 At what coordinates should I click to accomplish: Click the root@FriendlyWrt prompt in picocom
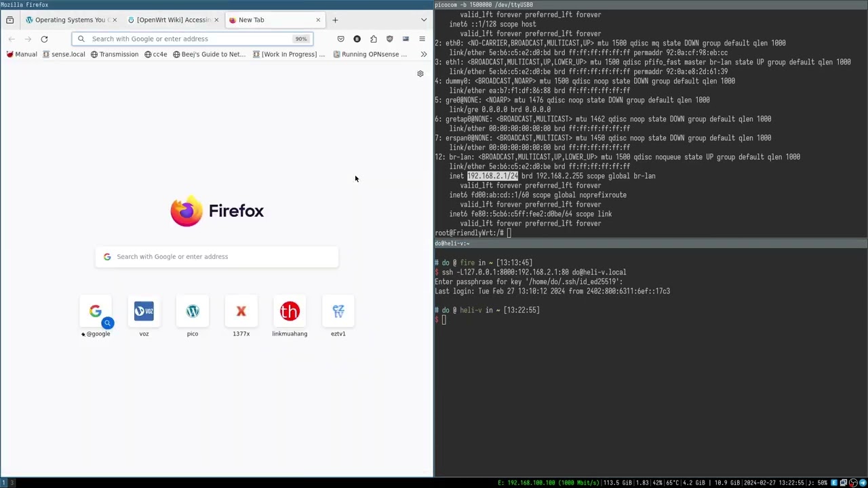coord(469,233)
